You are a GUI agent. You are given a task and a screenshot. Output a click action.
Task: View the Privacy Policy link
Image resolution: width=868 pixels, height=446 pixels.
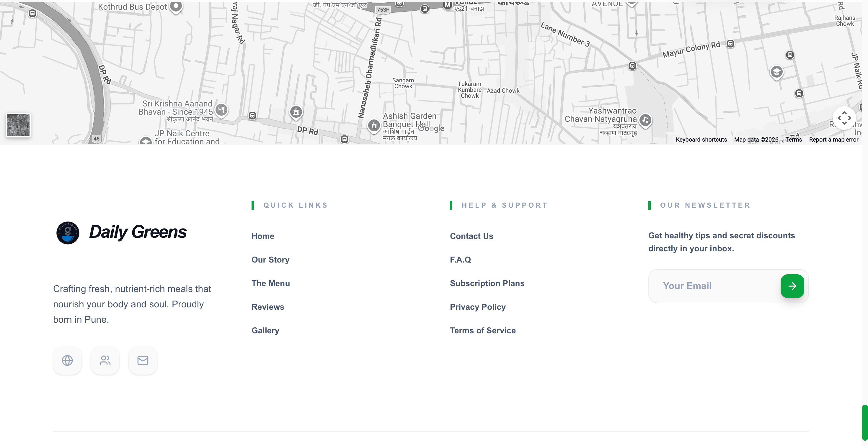click(477, 307)
